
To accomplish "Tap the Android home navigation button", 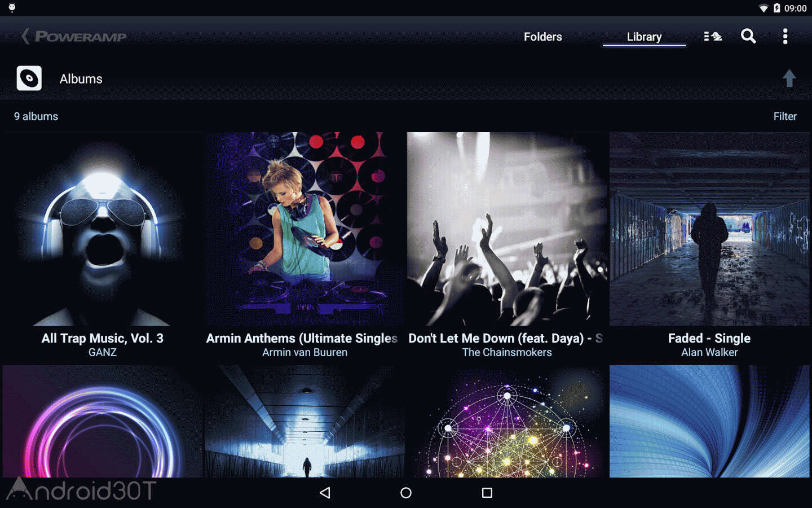I will click(406, 493).
